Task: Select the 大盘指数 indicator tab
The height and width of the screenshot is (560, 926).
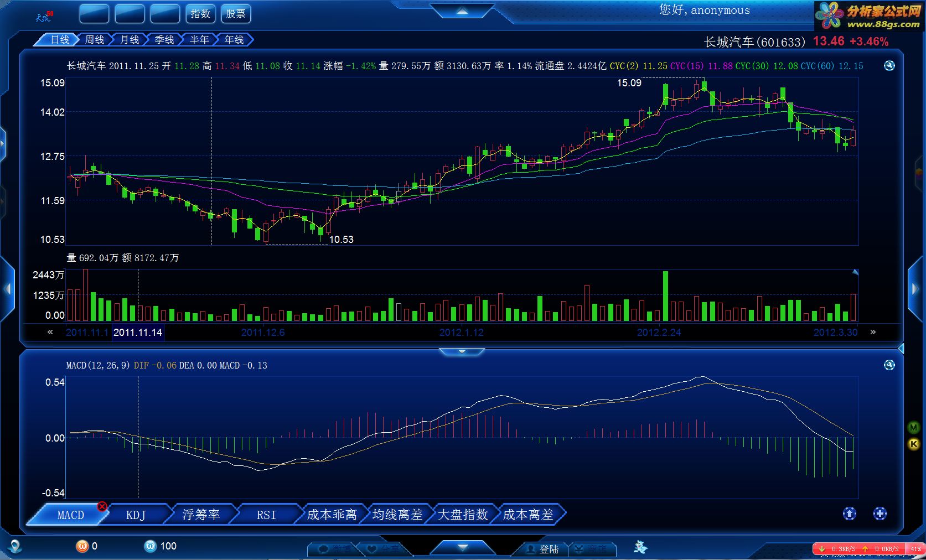Action: (462, 515)
